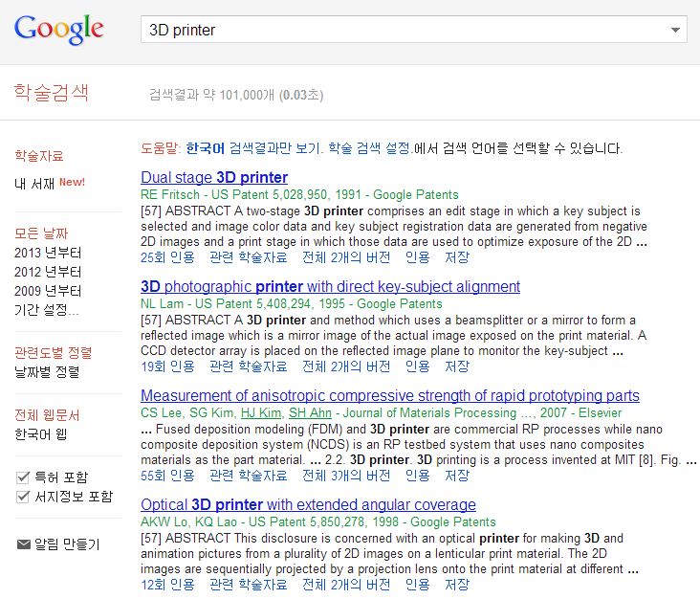Open 내 서재 in the sidebar
Viewport: 700px width, 599px height.
(34, 183)
